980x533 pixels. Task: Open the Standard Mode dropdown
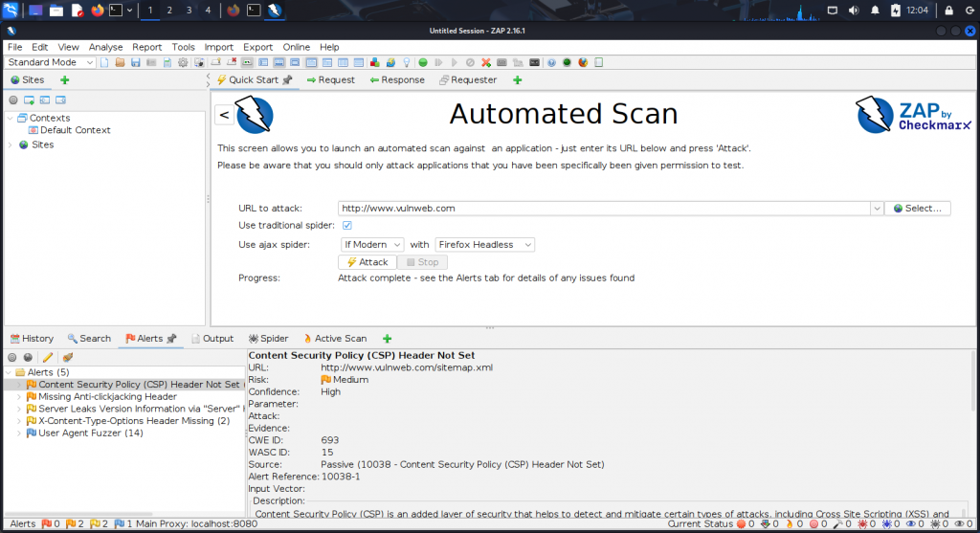(x=50, y=62)
